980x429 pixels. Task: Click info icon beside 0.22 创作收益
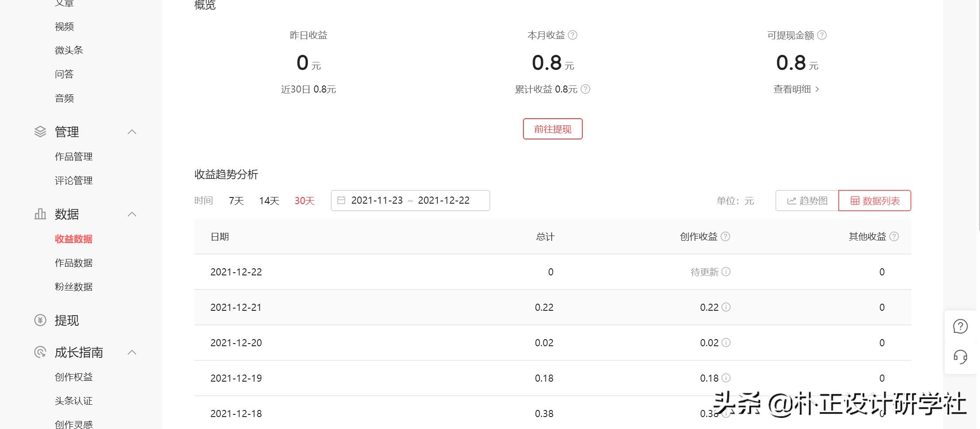pos(726,307)
